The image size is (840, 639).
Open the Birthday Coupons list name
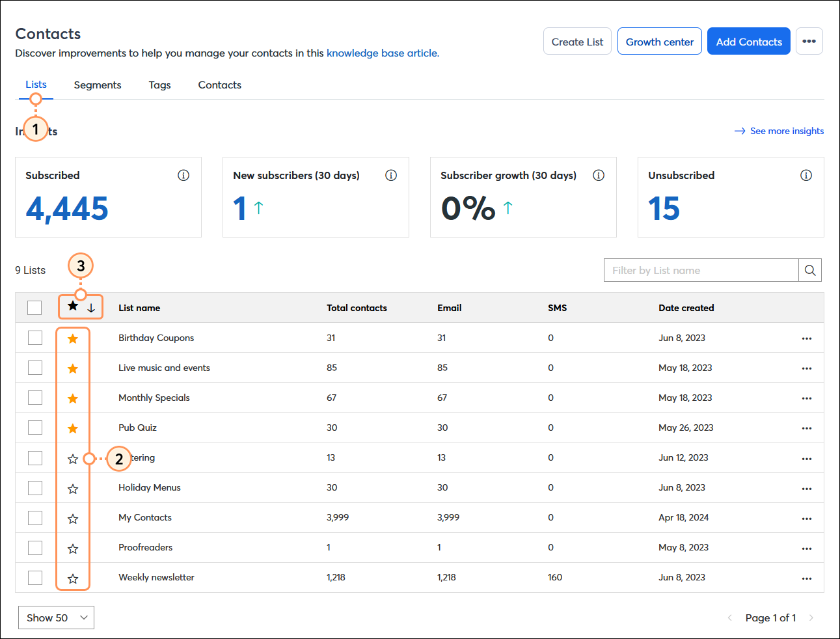156,338
